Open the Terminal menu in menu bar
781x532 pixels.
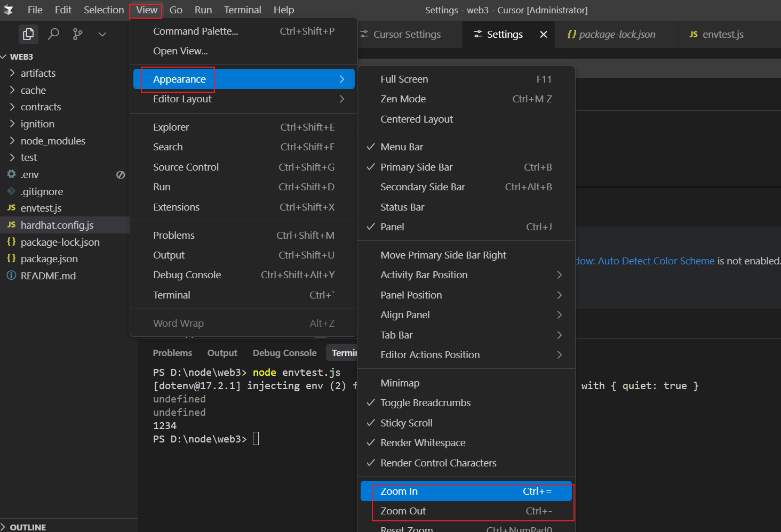tap(243, 10)
